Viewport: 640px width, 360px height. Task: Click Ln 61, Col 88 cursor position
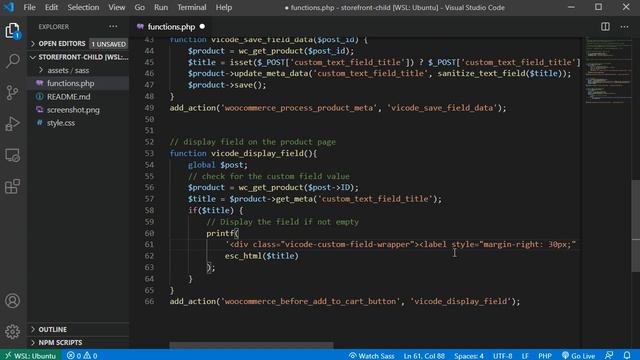[424, 356]
